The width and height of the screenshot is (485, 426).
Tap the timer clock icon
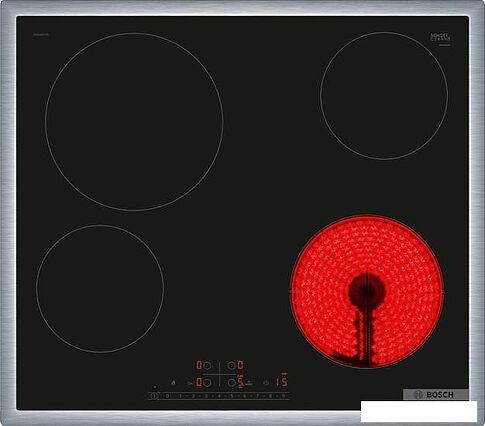tap(266, 383)
